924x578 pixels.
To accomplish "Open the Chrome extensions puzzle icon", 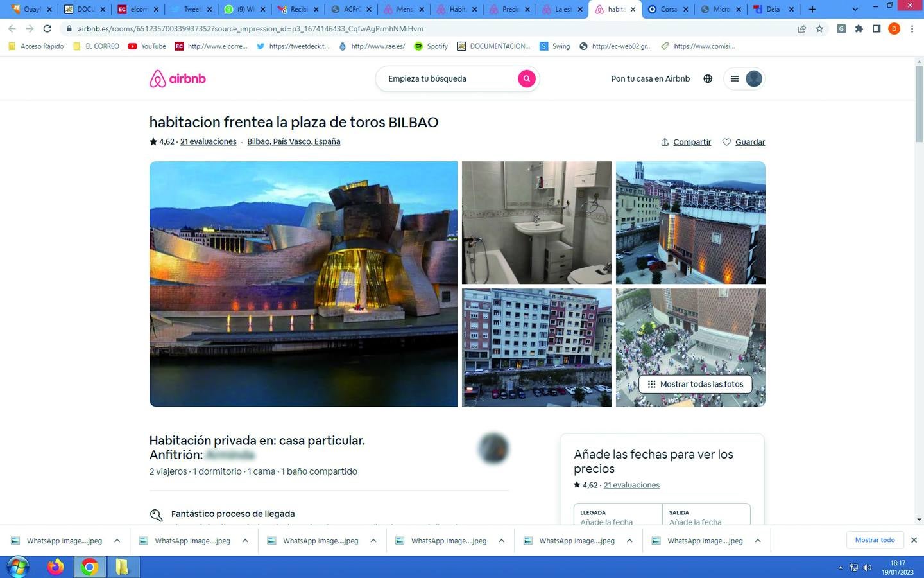I will [859, 28].
